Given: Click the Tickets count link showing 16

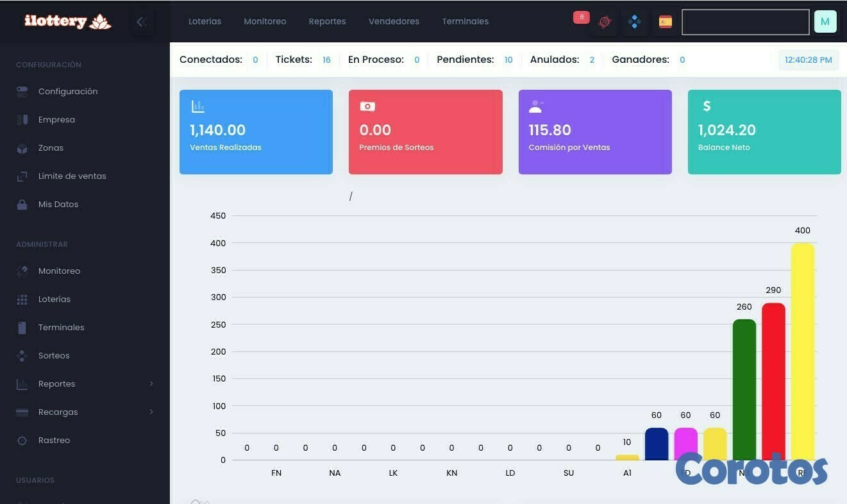Looking at the screenshot, I should tap(326, 60).
